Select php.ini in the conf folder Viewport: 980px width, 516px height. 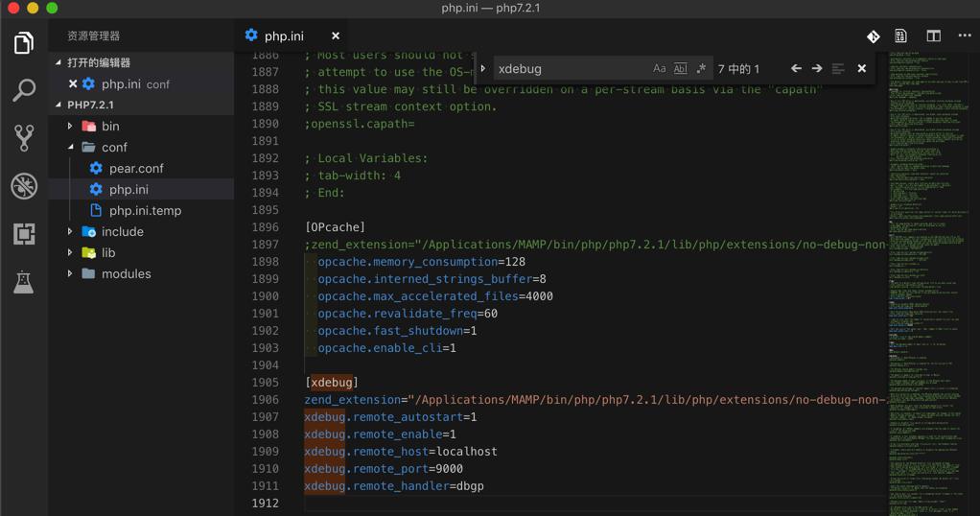tap(141, 189)
